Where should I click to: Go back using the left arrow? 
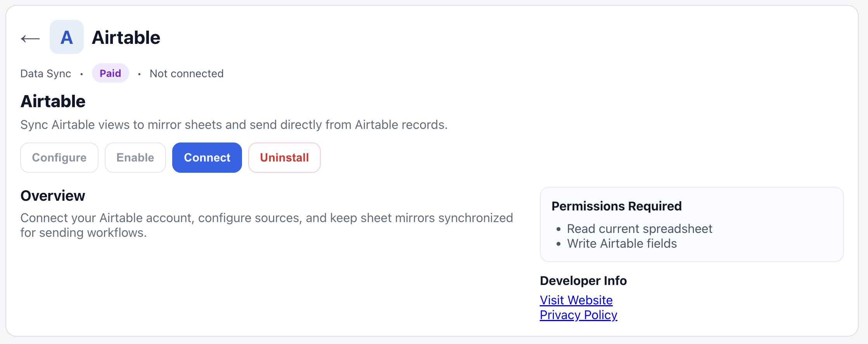point(30,38)
